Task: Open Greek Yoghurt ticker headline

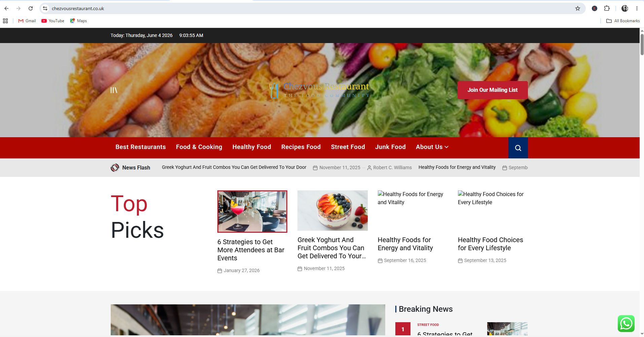Action: pos(234,167)
